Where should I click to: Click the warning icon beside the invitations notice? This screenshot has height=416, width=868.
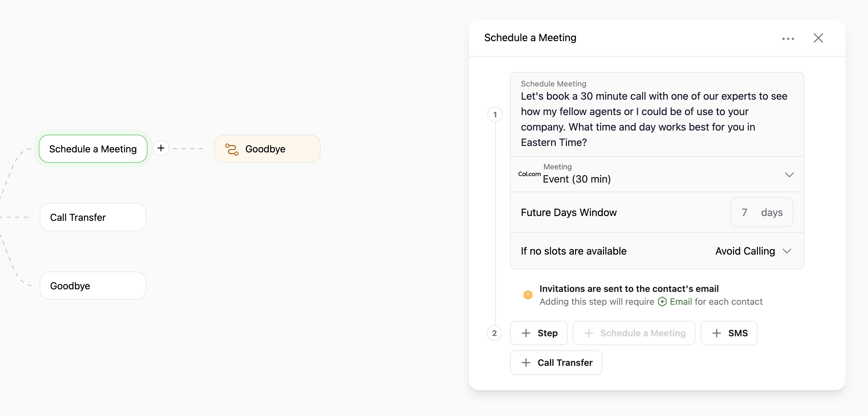(528, 294)
